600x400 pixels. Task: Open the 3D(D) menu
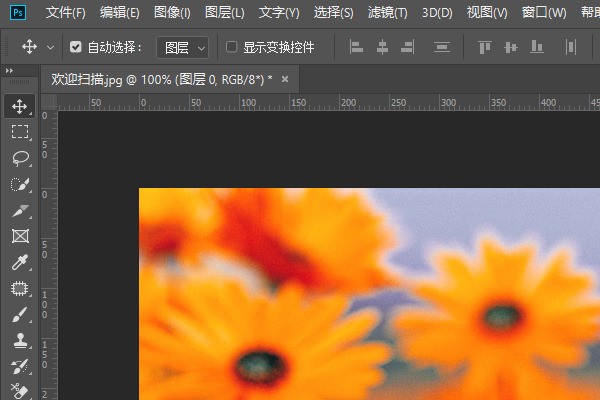tap(437, 13)
